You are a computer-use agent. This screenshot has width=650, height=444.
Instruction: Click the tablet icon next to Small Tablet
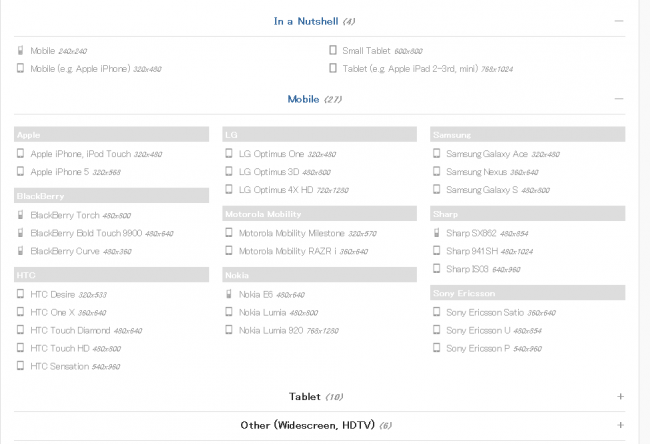pos(333,50)
